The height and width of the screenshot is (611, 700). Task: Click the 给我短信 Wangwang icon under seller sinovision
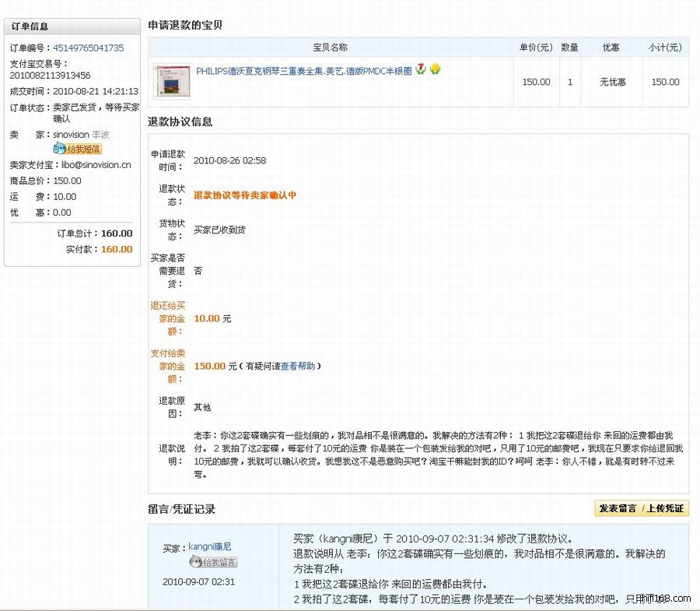(77, 149)
